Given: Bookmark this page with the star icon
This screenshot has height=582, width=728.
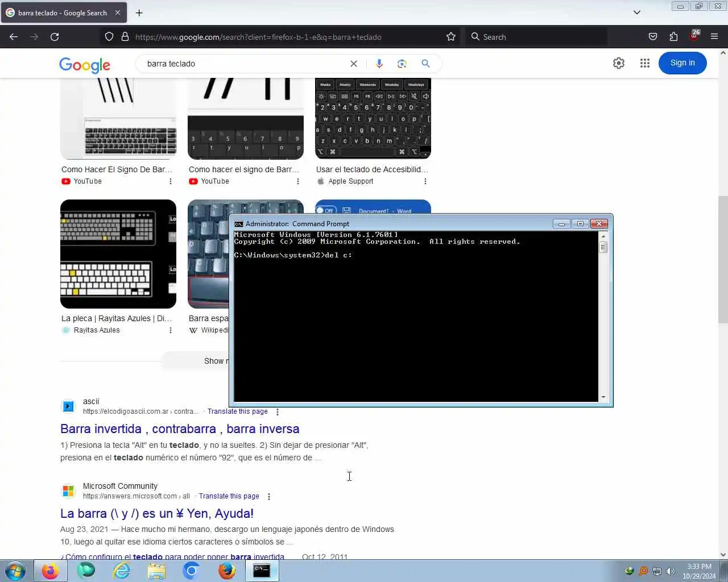Looking at the screenshot, I should click(x=451, y=37).
